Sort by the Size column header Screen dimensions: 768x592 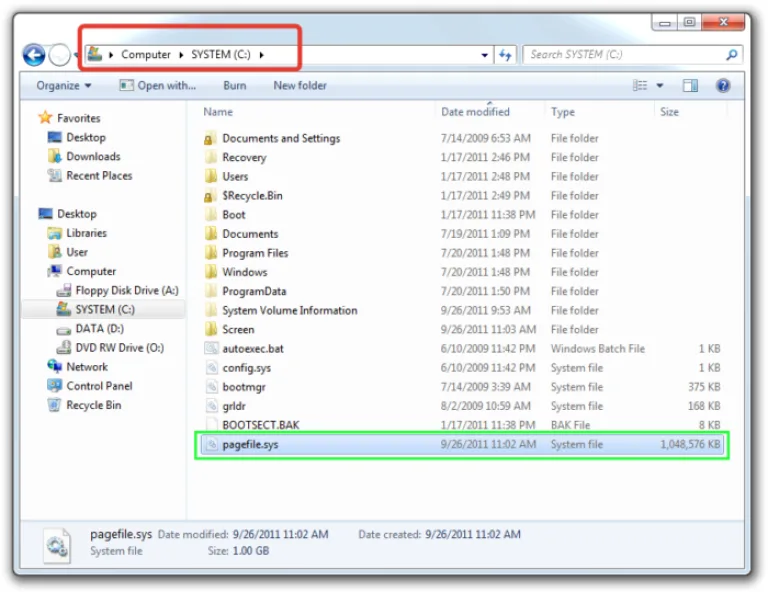[669, 112]
